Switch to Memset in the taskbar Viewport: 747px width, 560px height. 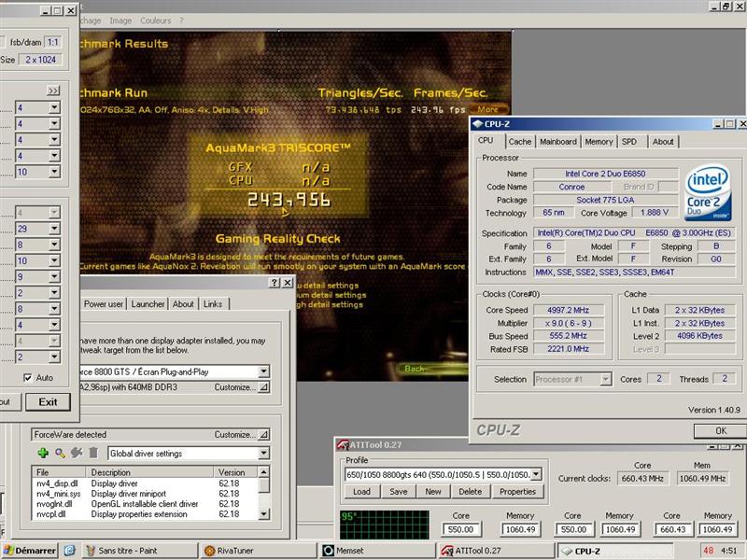click(x=378, y=551)
